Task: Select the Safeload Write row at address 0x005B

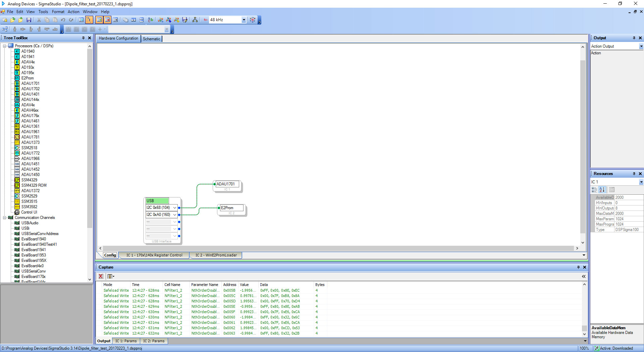Action: [215, 291]
